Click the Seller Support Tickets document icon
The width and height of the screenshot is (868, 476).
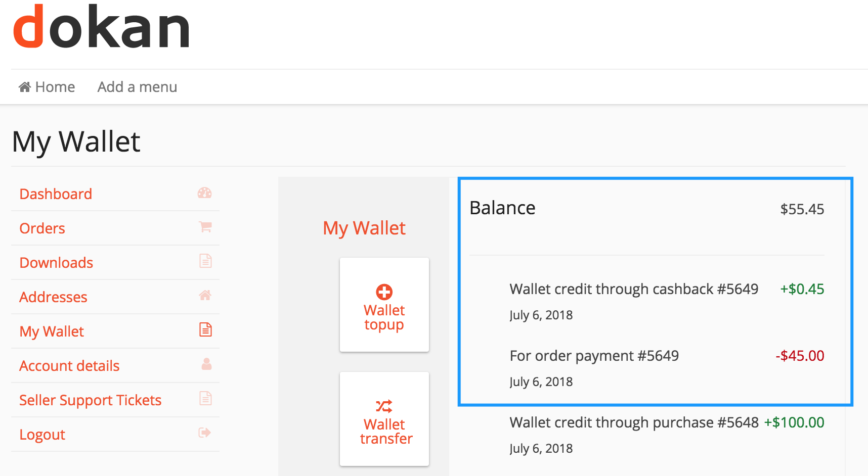(x=205, y=398)
